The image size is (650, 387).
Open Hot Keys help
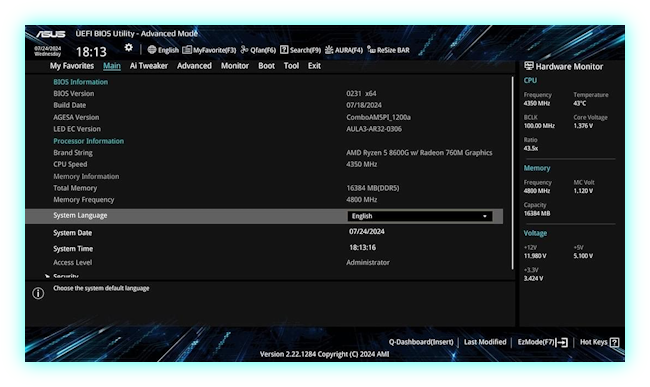click(593, 342)
